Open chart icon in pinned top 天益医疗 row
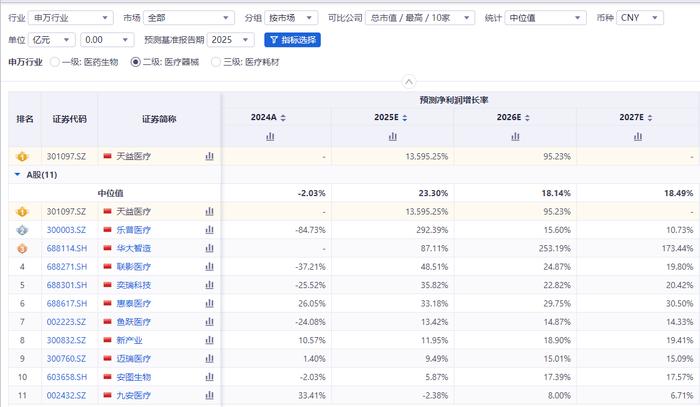 209,156
